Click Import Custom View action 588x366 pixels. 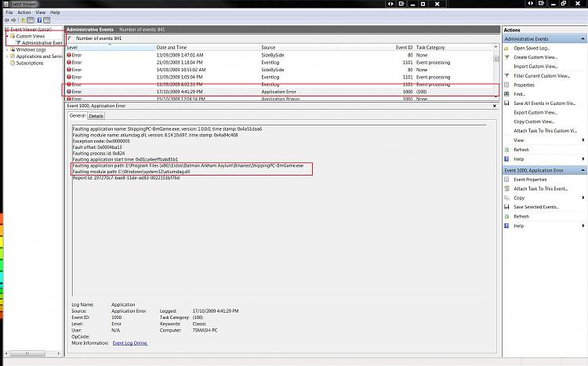point(535,67)
